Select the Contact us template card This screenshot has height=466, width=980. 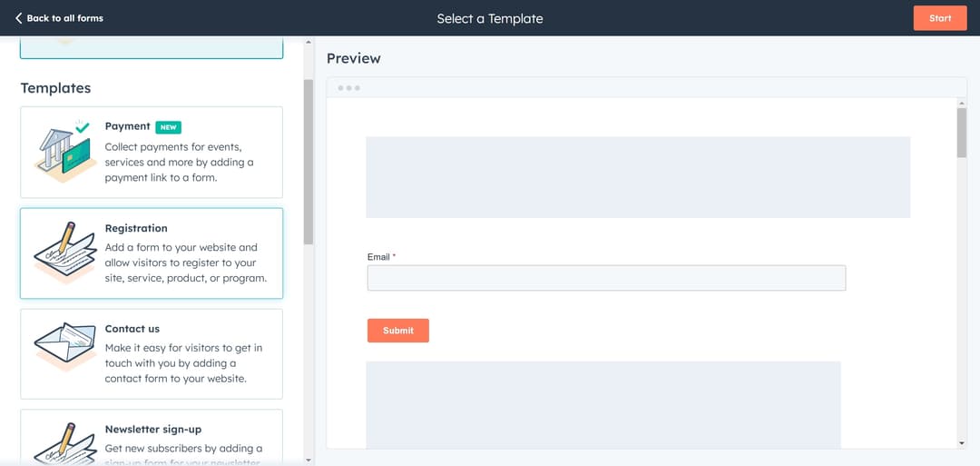pos(152,353)
